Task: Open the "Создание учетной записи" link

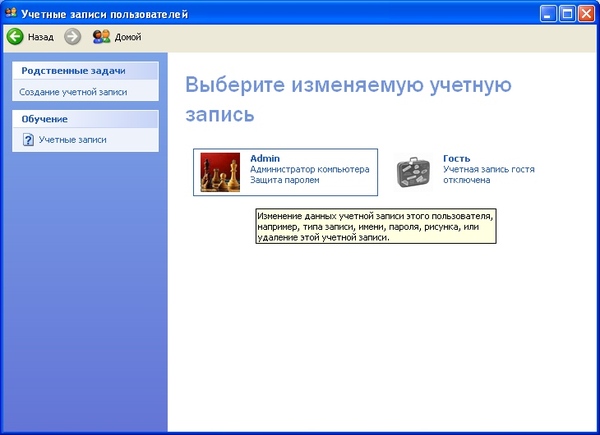Action: pyautogui.click(x=73, y=92)
